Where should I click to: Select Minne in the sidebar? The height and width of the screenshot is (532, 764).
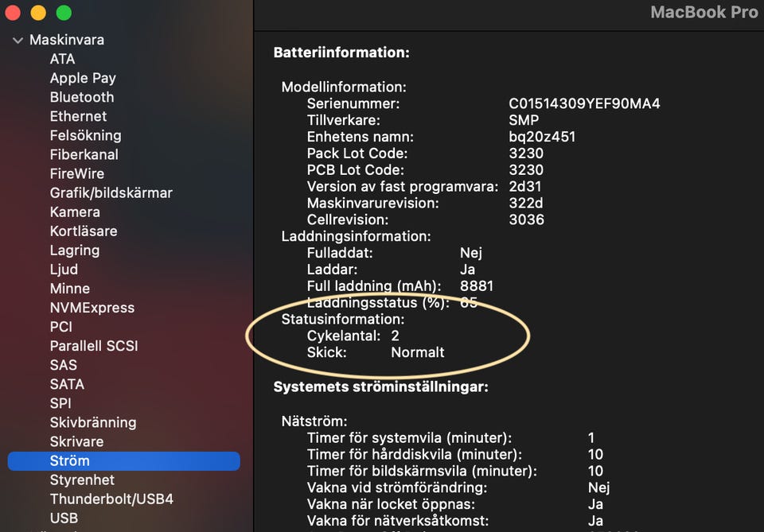point(70,289)
